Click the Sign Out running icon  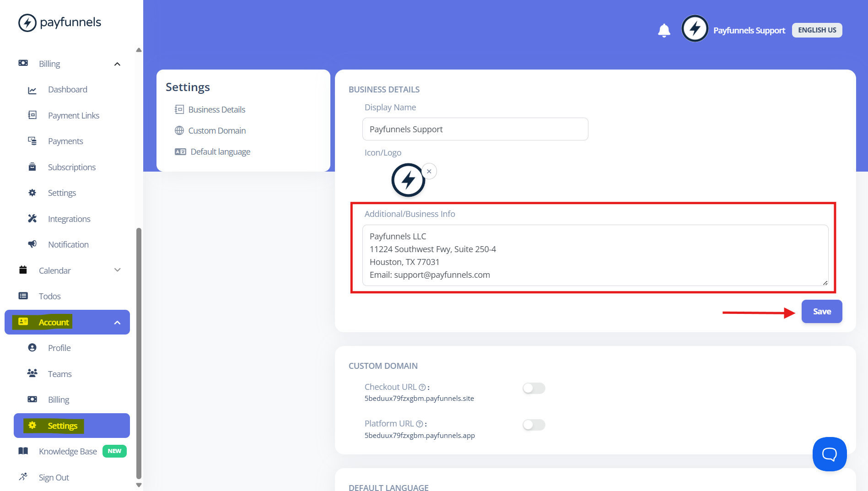click(x=23, y=477)
